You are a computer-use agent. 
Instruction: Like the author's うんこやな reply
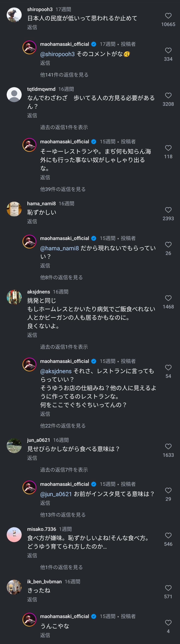[168, 623]
